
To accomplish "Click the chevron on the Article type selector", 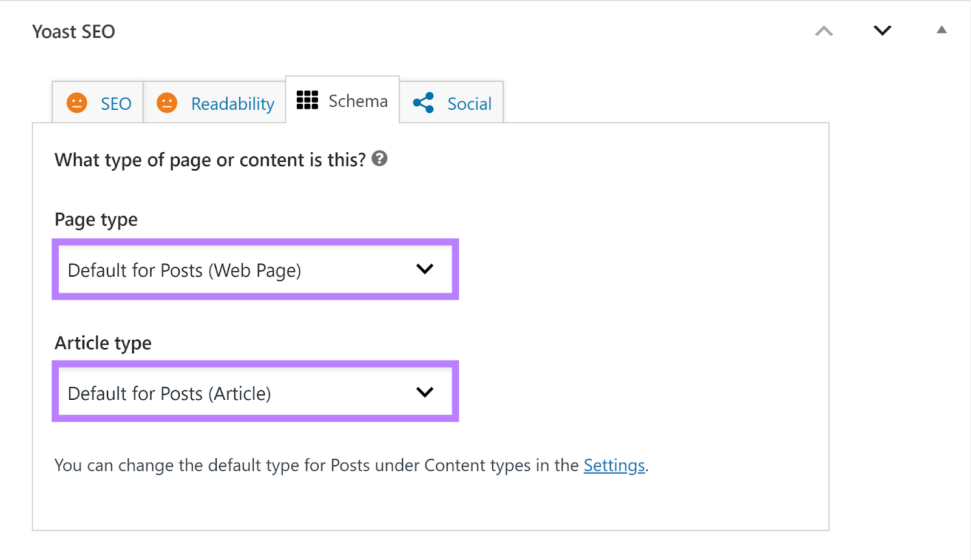I will pyautogui.click(x=425, y=392).
